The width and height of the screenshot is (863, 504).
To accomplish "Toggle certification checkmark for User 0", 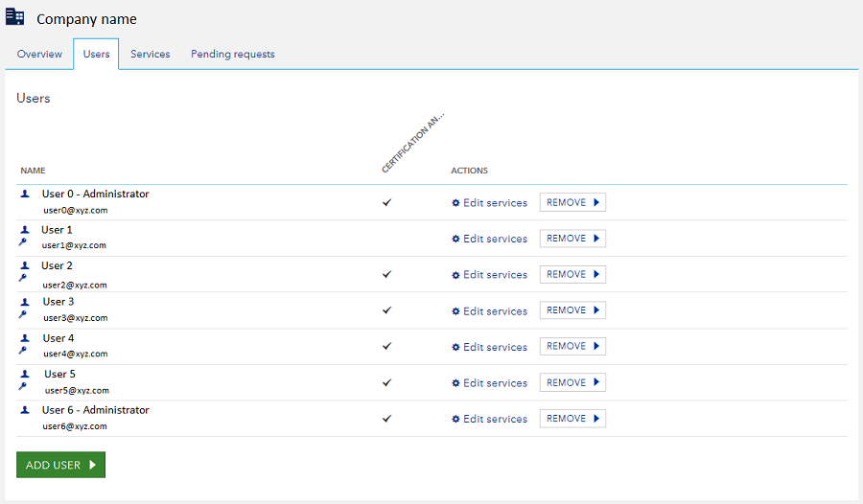I will pos(387,203).
